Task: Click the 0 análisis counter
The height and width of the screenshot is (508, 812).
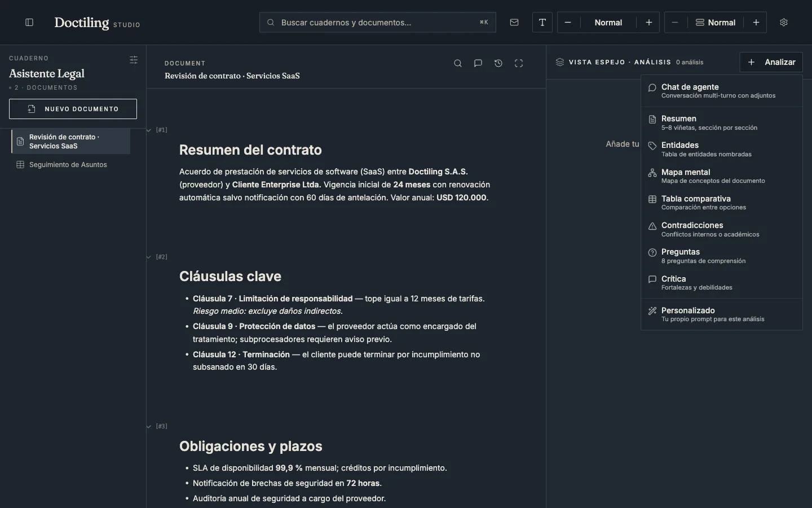Action: [x=690, y=62]
